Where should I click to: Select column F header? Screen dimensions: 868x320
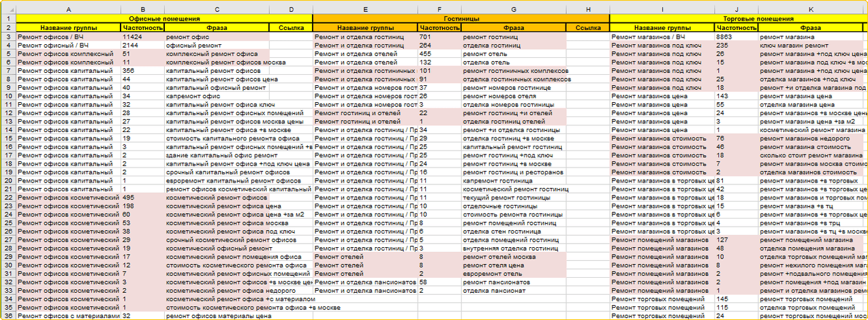coord(439,10)
